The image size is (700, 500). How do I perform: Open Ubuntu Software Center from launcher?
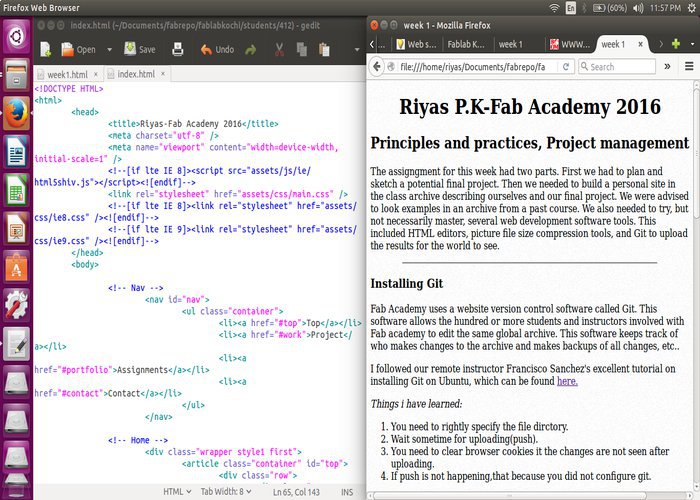tap(17, 267)
